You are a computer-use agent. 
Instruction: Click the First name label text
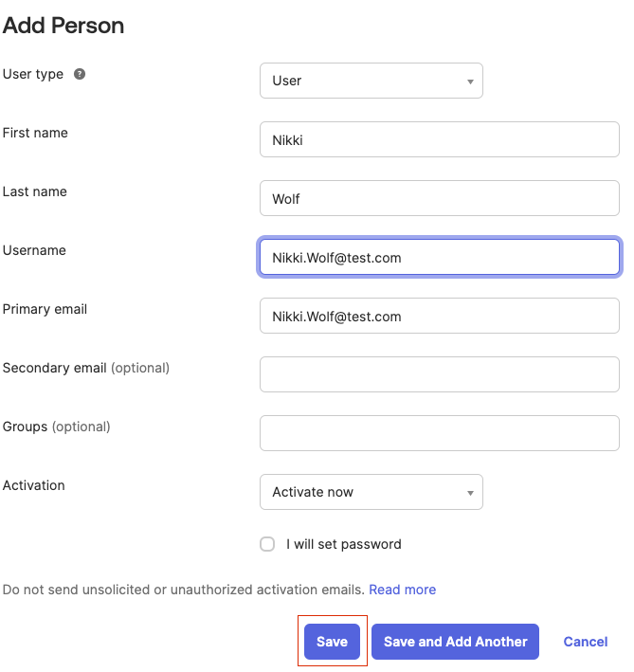(x=35, y=133)
